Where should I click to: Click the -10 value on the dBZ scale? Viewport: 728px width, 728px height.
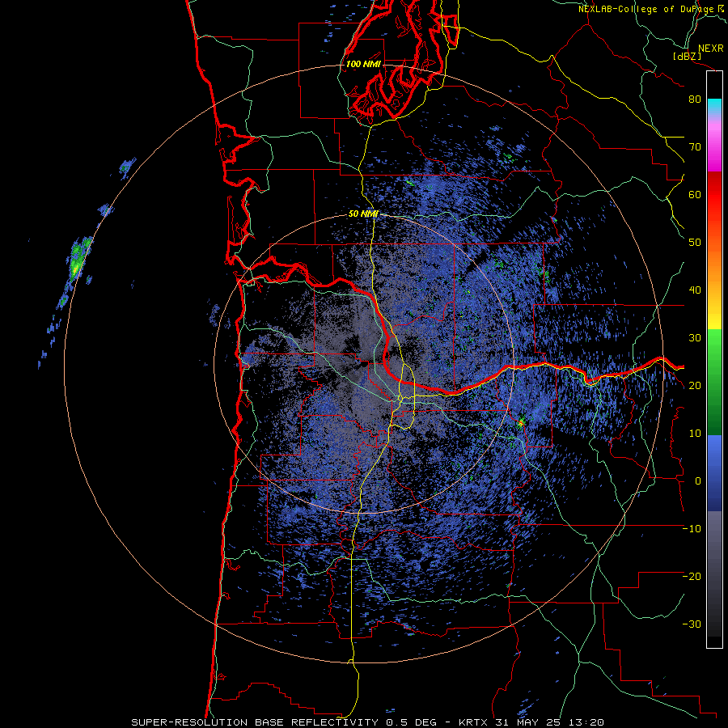(692, 529)
